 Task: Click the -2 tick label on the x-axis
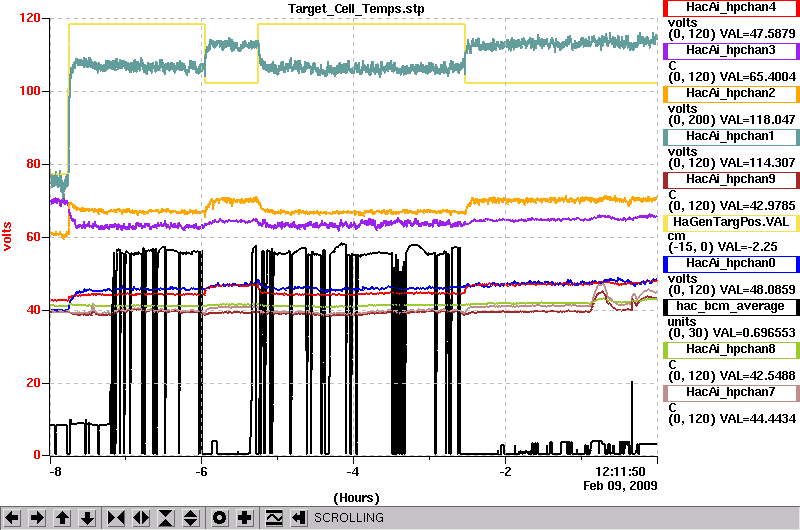[505, 472]
